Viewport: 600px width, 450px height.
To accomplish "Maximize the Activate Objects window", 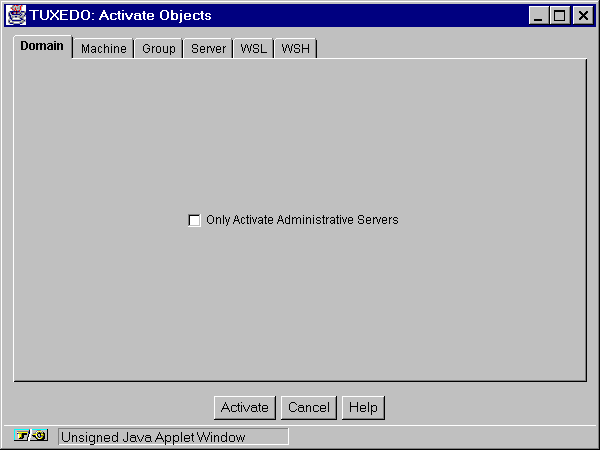I will pyautogui.click(x=559, y=16).
